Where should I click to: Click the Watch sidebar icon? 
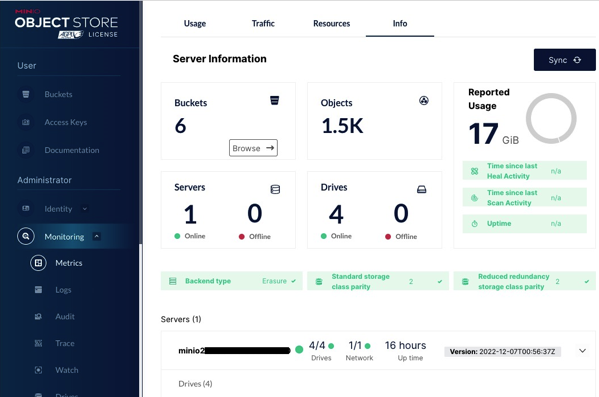(x=38, y=370)
